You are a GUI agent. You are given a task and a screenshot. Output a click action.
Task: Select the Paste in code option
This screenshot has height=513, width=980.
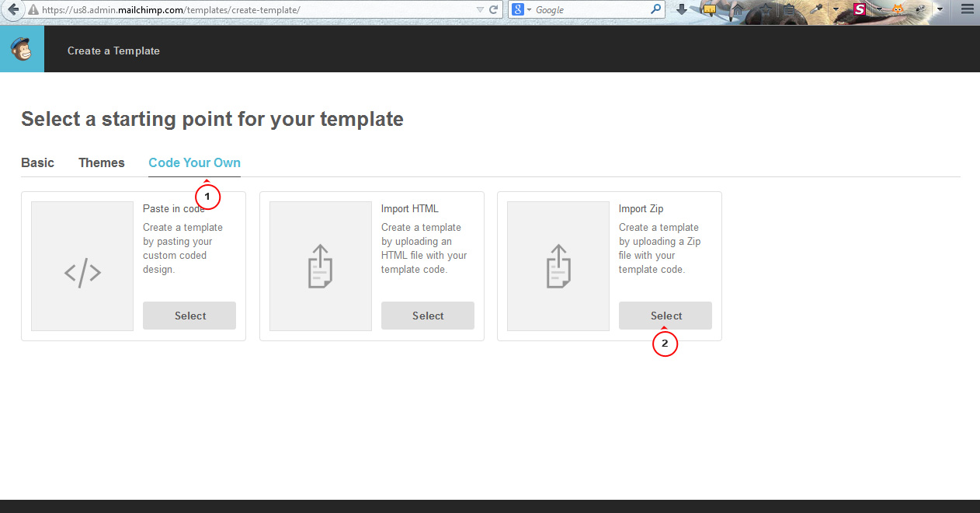(189, 316)
